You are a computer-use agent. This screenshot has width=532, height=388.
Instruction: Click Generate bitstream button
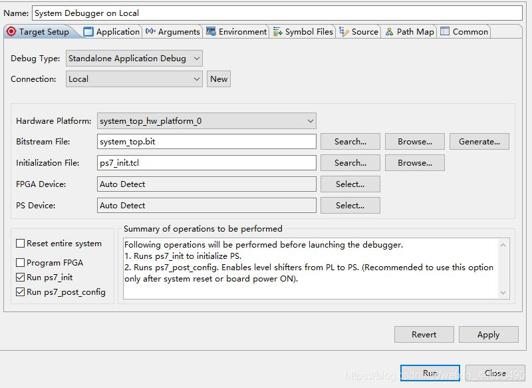pos(479,142)
